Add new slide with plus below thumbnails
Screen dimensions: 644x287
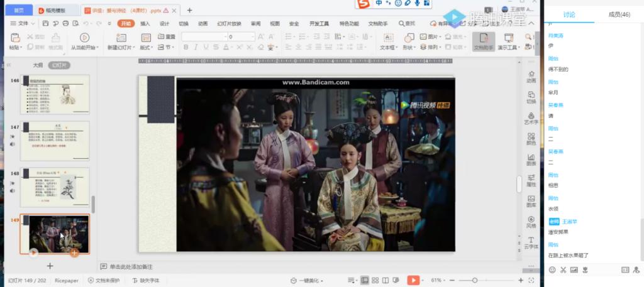(50, 266)
